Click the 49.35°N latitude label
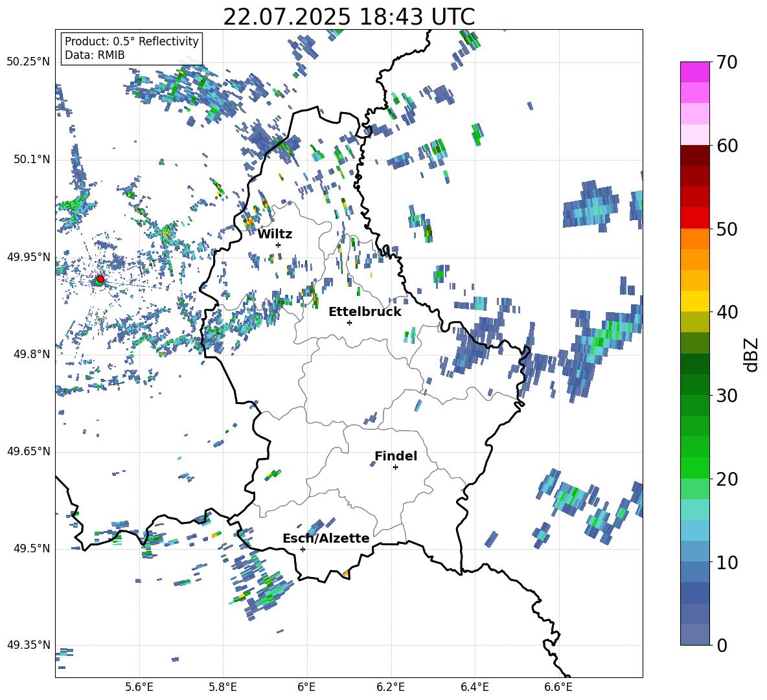Screen dimensions: 767x700 coord(29,645)
